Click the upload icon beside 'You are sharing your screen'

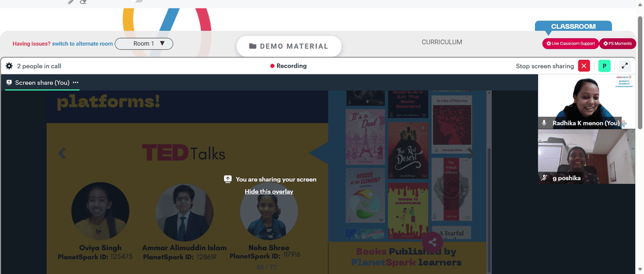pos(228,179)
